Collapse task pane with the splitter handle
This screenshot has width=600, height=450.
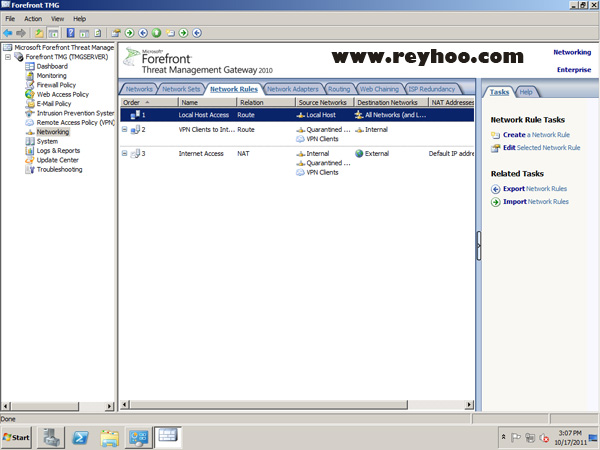point(478,246)
